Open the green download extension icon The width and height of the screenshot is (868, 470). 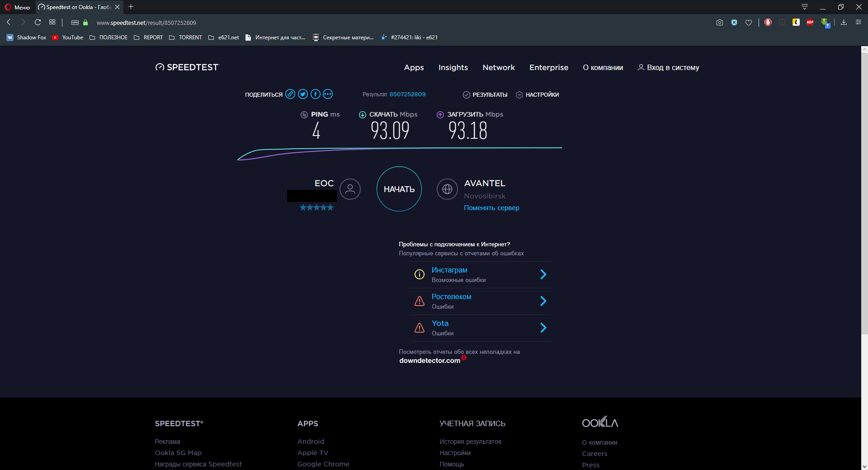(x=825, y=23)
